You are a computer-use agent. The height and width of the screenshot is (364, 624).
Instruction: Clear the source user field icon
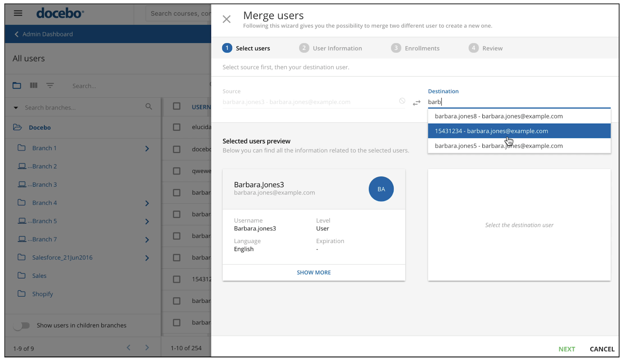[402, 101]
